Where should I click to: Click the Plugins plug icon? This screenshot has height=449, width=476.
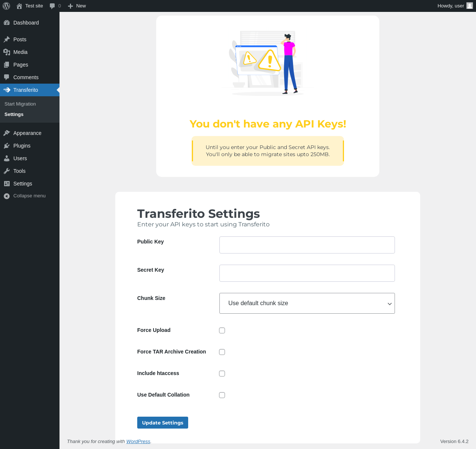(x=7, y=146)
